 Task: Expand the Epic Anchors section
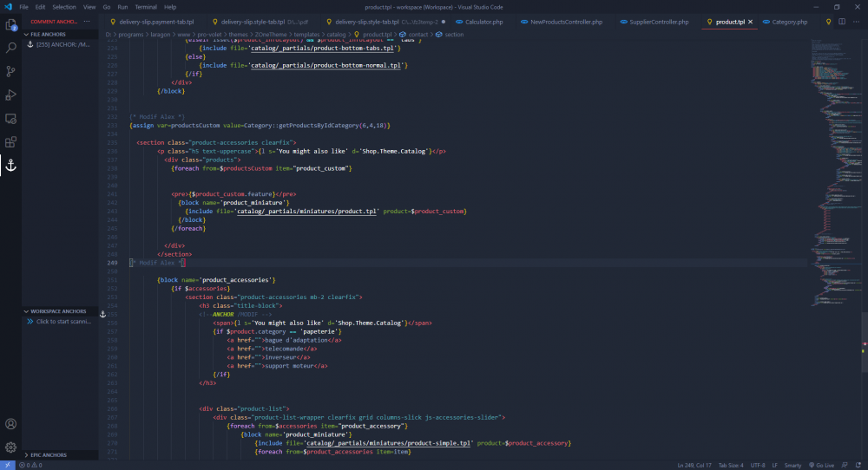(x=26, y=455)
